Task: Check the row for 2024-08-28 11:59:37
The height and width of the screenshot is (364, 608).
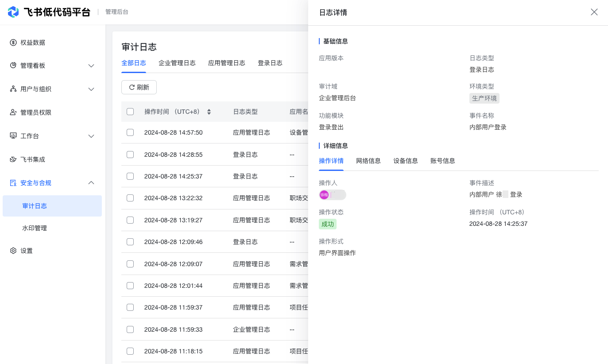Action: [x=130, y=307]
